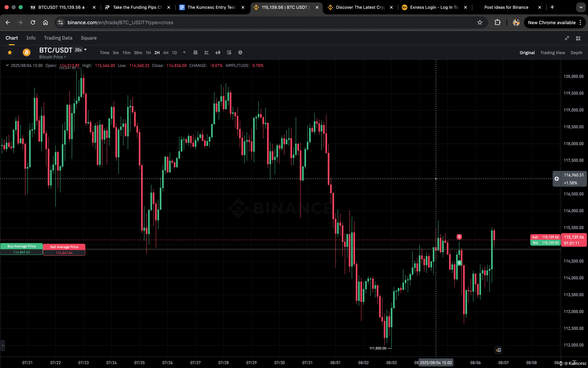The width and height of the screenshot is (588, 368).
Task: Switch to the 5m interval
Action: 116,53
